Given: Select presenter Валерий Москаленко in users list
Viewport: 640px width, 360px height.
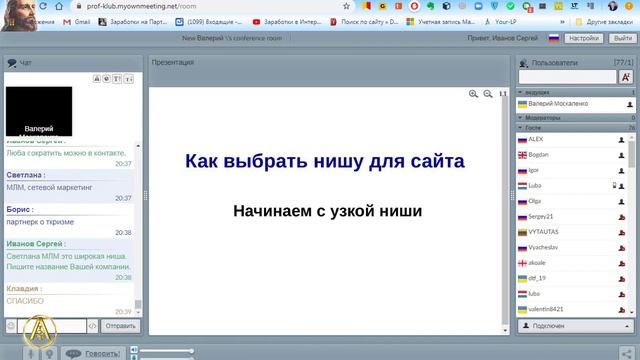Looking at the screenshot, I should click(x=576, y=104).
